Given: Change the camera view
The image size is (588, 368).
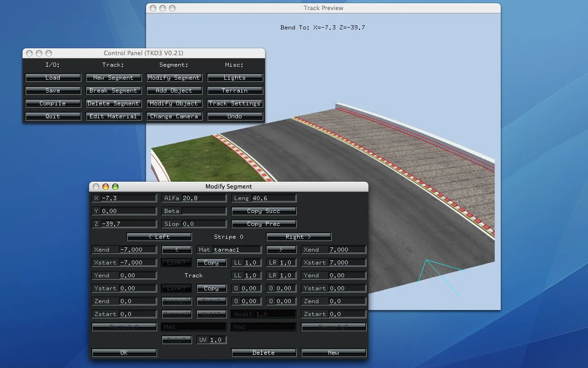Looking at the screenshot, I should pos(174,116).
